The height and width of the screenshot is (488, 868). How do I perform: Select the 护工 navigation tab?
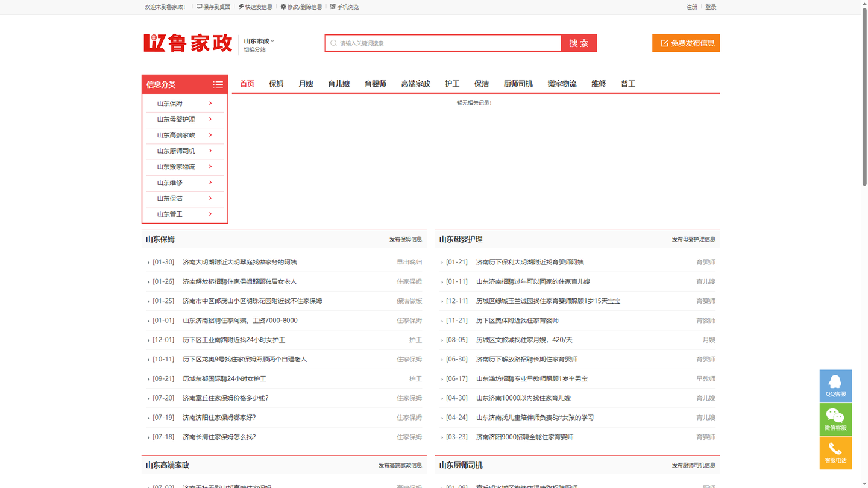pos(452,84)
